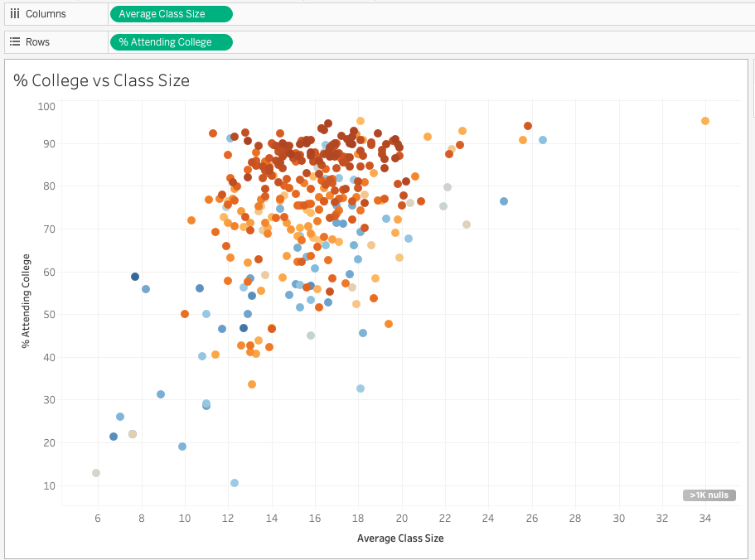
Task: Pick the gray mark at class size 6
Action: (96, 473)
